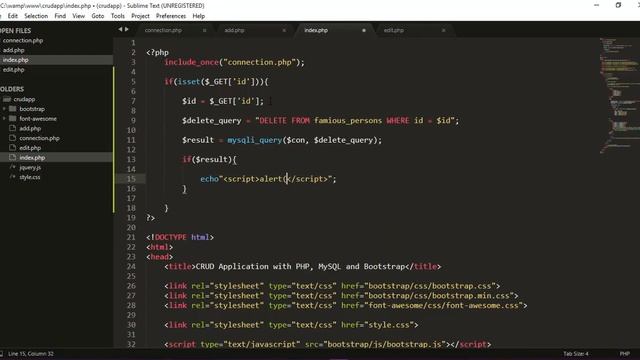Screen dimensions: 640x360
Task: Click the style.css file icon
Action: [13, 177]
